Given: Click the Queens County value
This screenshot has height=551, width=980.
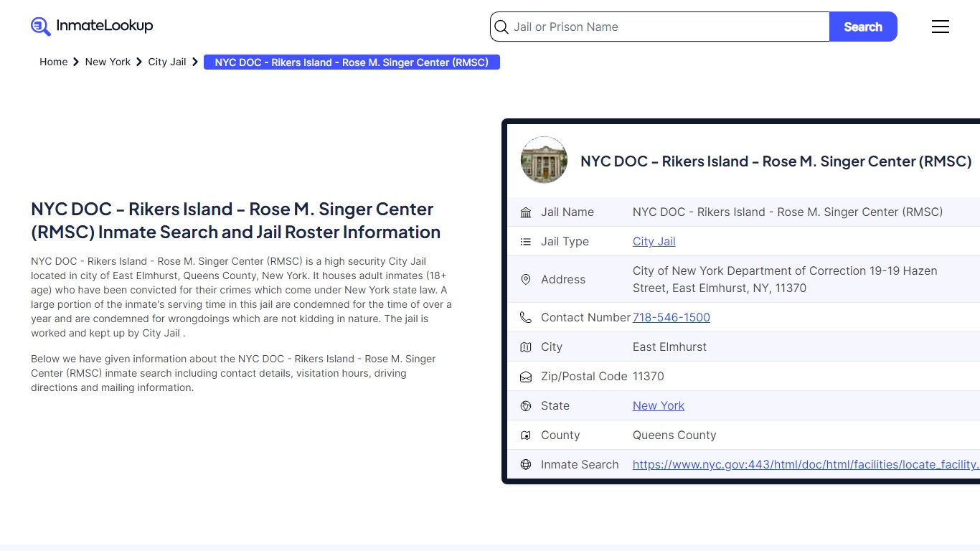Looking at the screenshot, I should click(x=674, y=435).
